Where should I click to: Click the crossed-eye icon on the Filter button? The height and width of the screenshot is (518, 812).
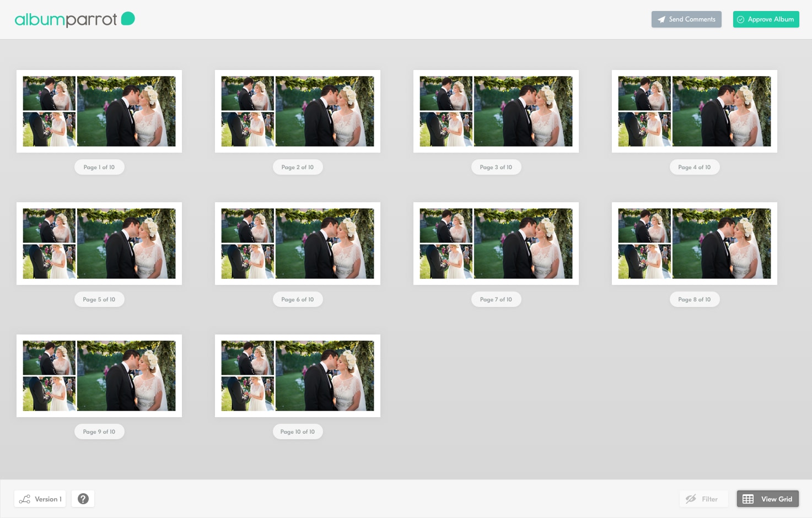point(691,498)
